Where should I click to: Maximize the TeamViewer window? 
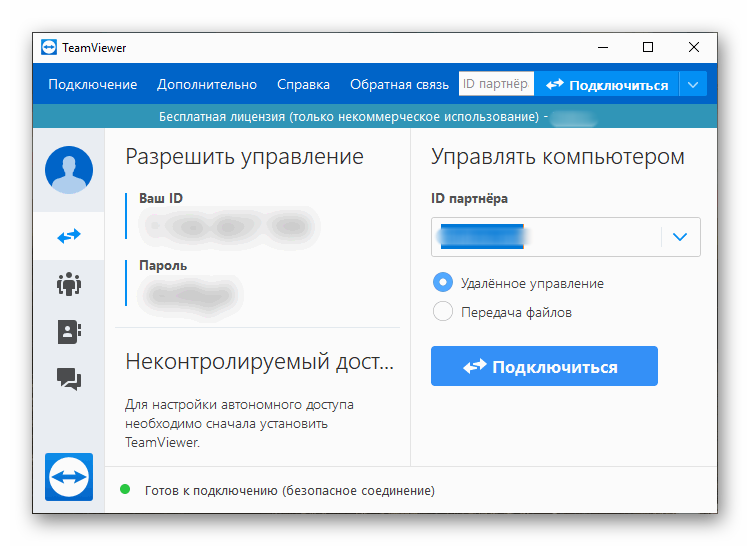(648, 47)
